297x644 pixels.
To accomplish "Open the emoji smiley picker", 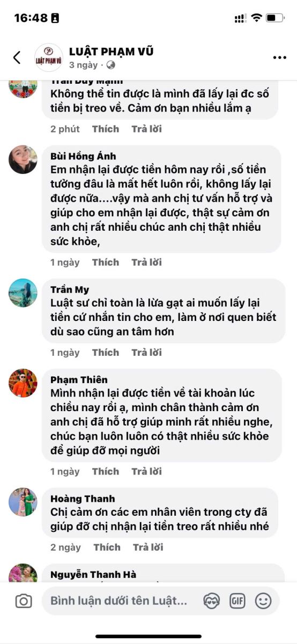I will point(263,601).
